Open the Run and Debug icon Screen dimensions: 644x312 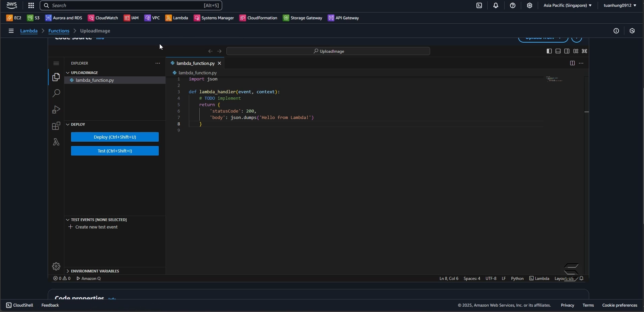56,110
